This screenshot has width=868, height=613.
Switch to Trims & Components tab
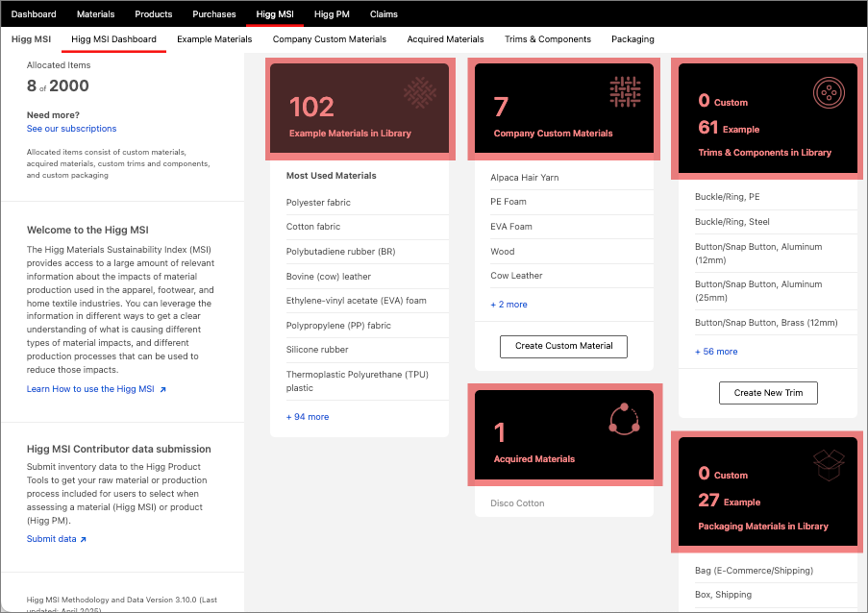click(x=548, y=39)
